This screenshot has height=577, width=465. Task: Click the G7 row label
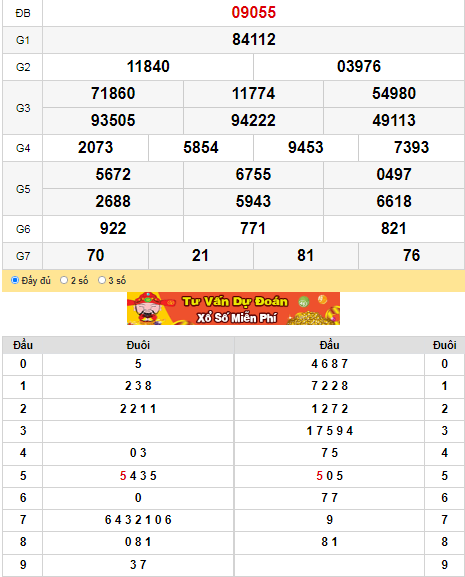click(23, 256)
